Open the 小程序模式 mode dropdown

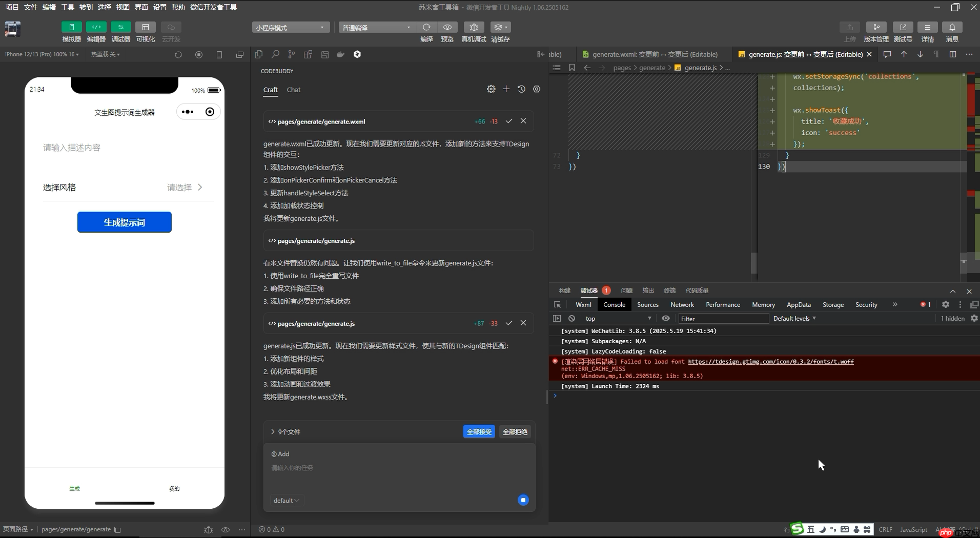[290, 27]
